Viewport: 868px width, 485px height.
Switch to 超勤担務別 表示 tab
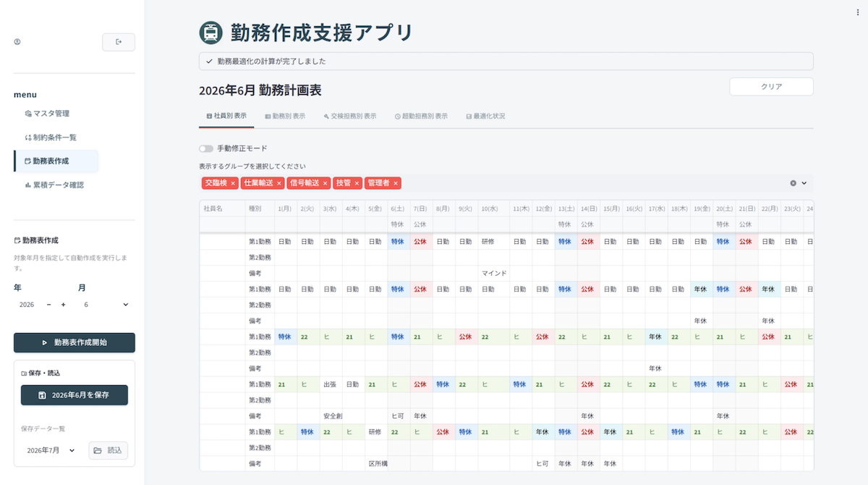point(421,116)
